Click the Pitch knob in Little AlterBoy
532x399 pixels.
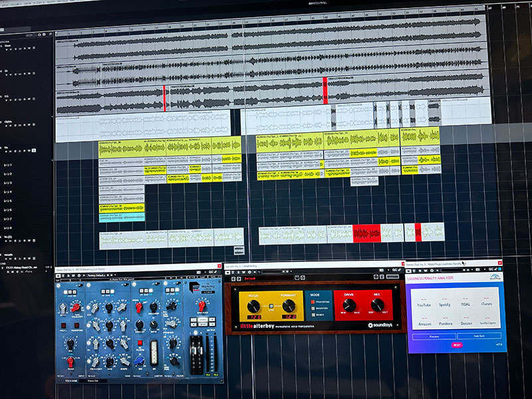(253, 307)
